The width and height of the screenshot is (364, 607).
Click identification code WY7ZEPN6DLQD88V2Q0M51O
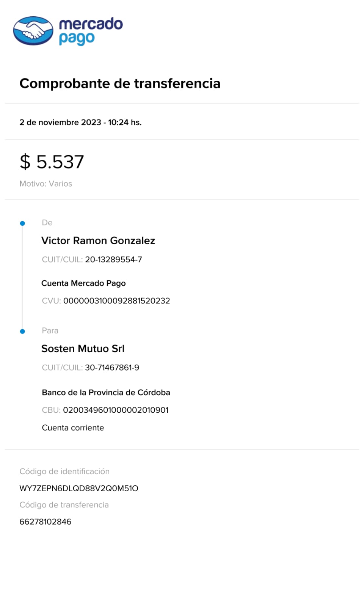pyautogui.click(x=79, y=488)
